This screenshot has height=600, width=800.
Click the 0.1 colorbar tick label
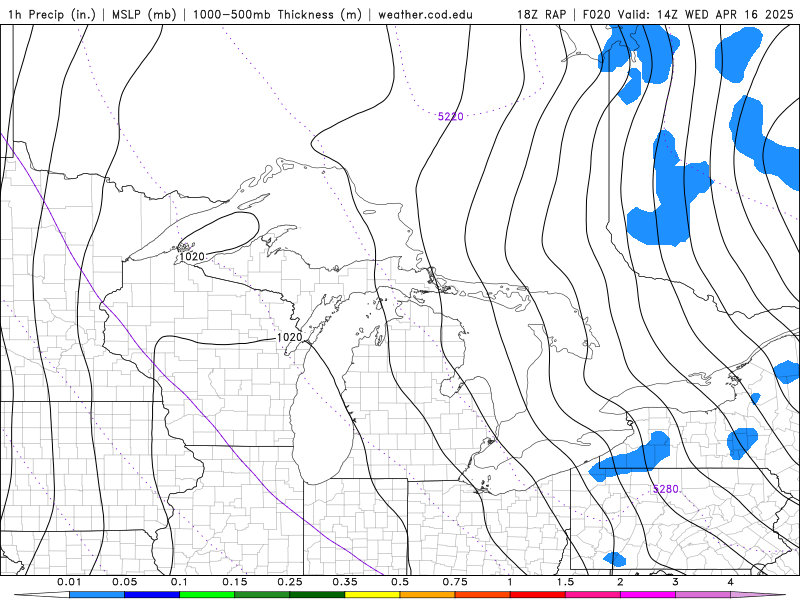(179, 582)
